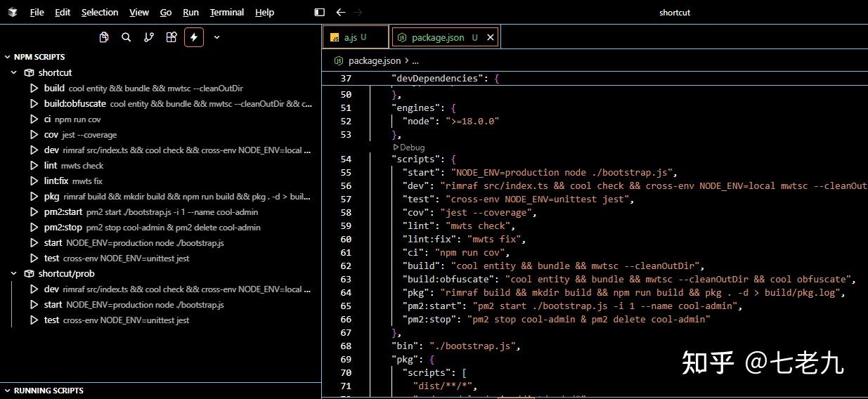Click the "engines" key on line 51
The image size is (868, 399).
tap(415, 107)
